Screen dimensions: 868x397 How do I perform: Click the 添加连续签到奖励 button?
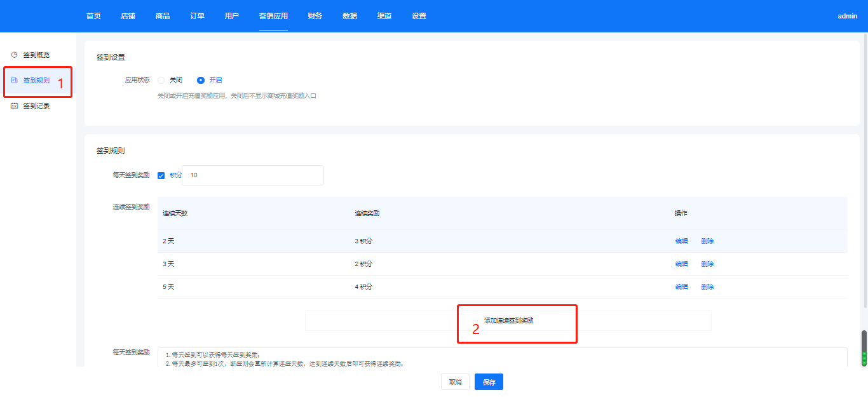click(508, 321)
